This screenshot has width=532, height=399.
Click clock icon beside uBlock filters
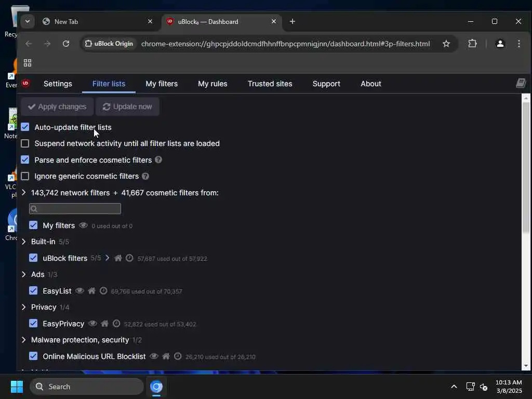pos(129,258)
